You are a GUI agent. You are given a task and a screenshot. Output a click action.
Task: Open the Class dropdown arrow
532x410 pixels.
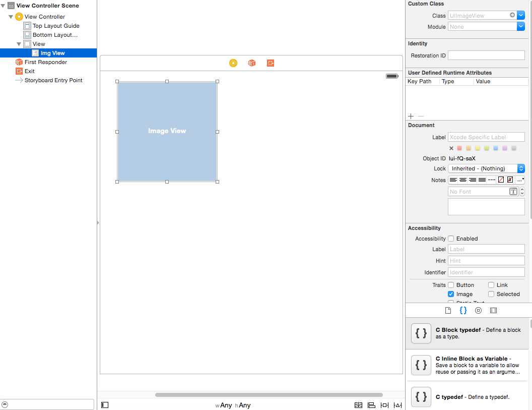(521, 15)
